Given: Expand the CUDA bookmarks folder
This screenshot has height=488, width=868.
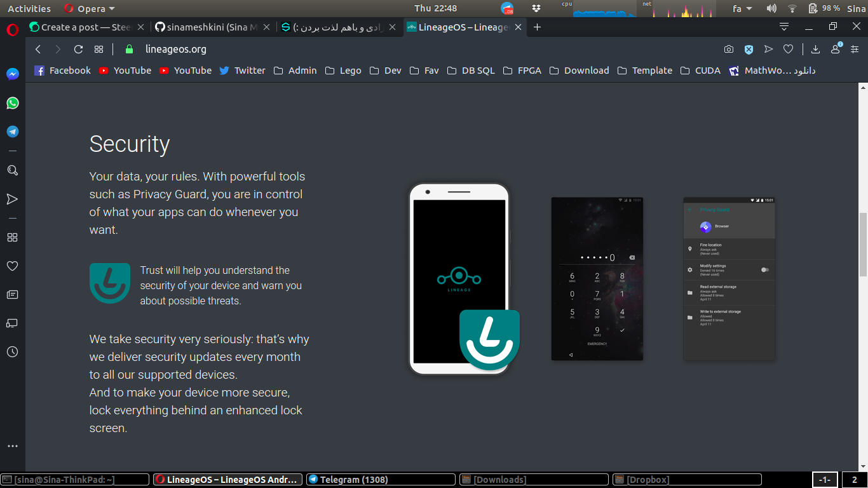Looking at the screenshot, I should point(700,71).
